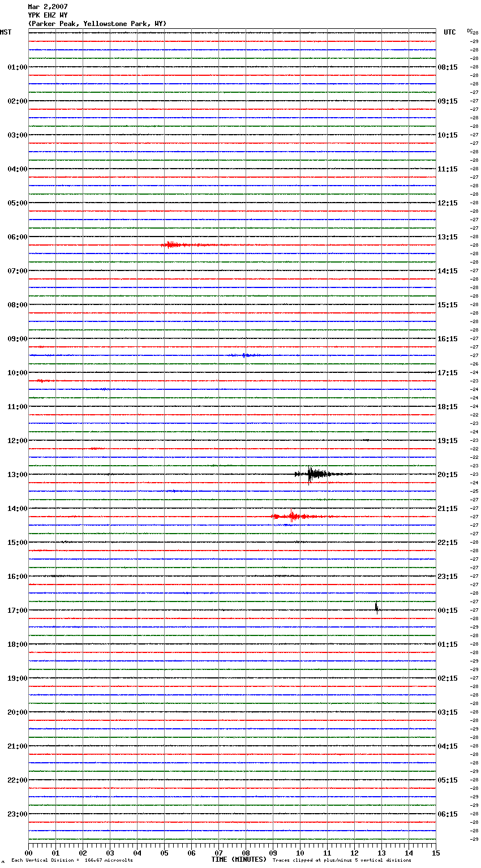The width and height of the screenshot is (481, 868).
Task: Select the 10:00 MST time label
Action: 18,373
